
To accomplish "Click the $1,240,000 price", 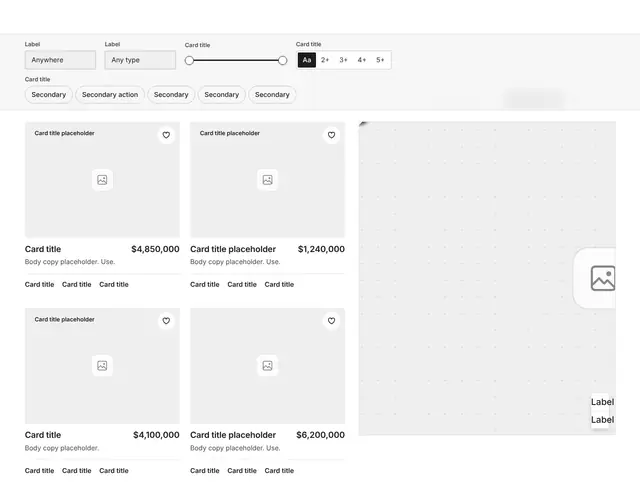I will [321, 249].
